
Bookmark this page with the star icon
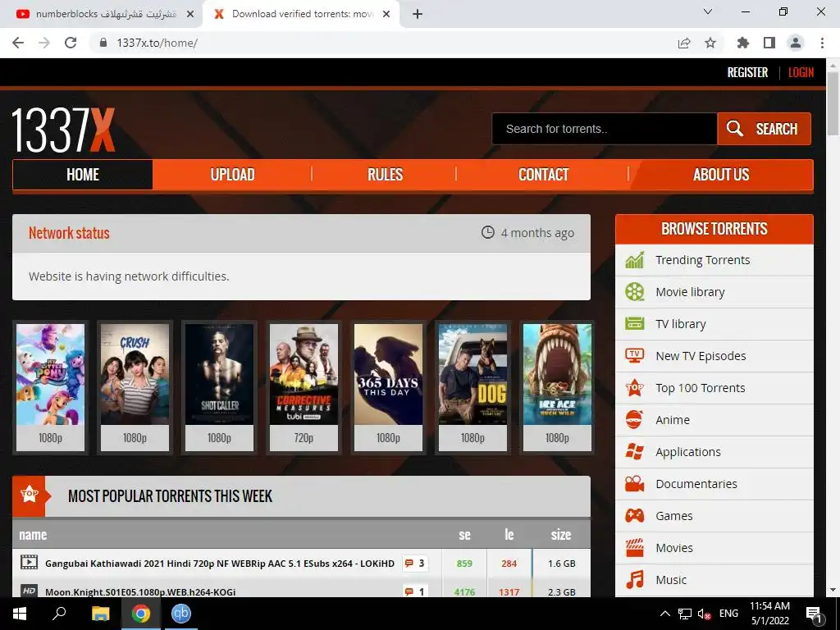click(x=710, y=43)
